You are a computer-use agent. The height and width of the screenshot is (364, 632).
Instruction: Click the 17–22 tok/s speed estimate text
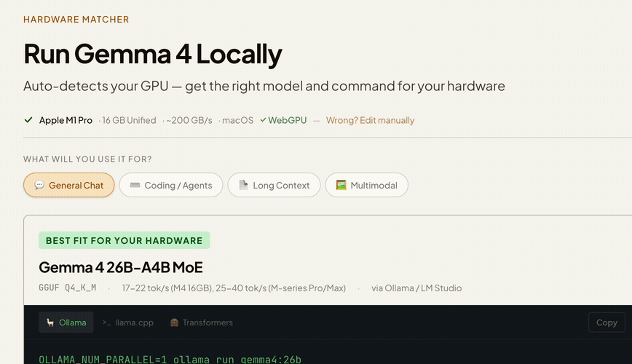click(x=234, y=288)
